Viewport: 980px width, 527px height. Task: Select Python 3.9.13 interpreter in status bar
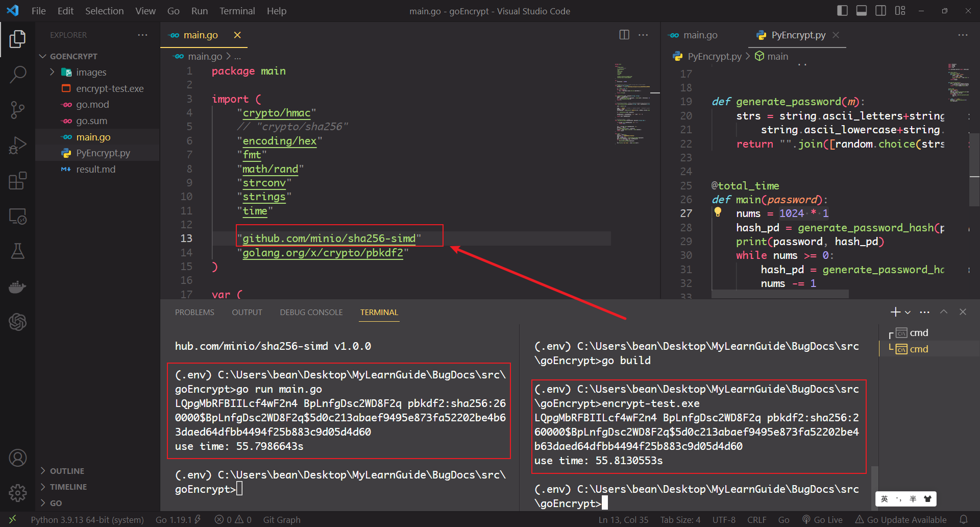(x=87, y=519)
